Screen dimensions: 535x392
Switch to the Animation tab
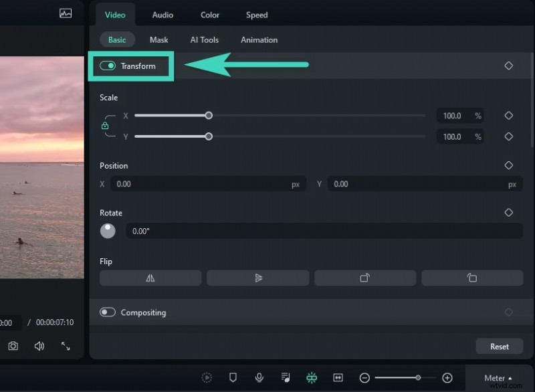[259, 39]
